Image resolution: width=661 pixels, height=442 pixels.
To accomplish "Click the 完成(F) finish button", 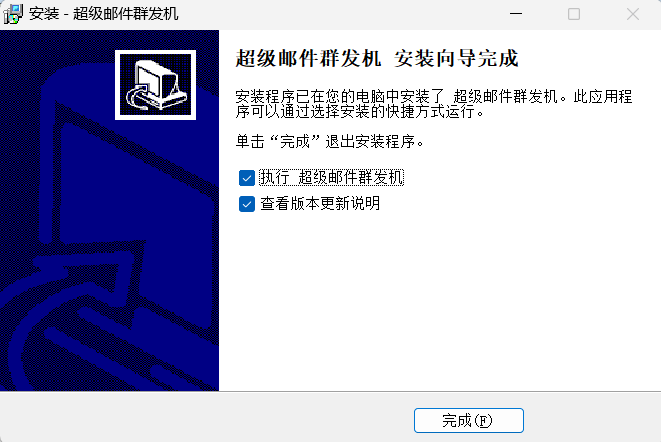I will click(x=469, y=420).
